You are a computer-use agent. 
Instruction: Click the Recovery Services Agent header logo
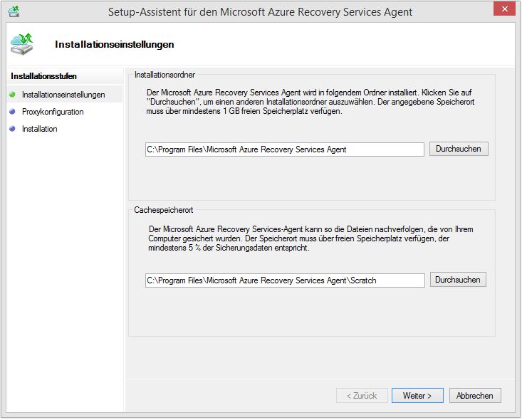[21, 44]
